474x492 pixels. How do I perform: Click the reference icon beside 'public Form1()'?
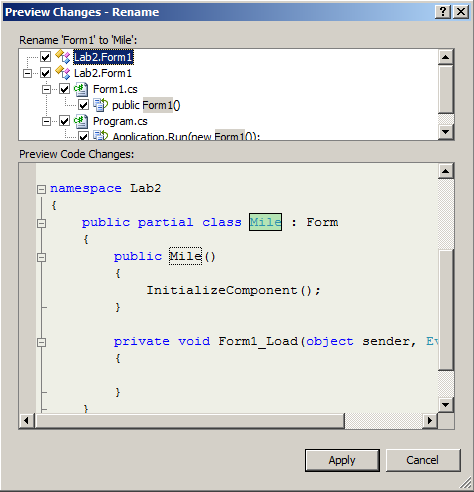point(100,105)
